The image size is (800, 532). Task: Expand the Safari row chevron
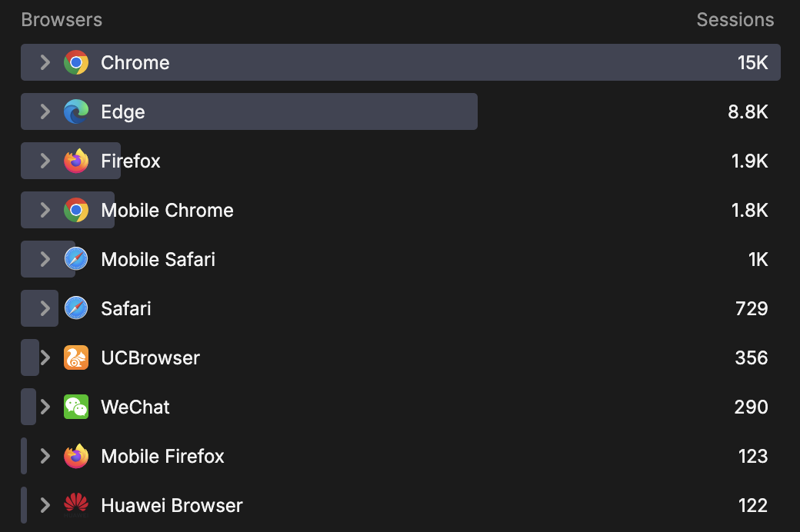point(45,308)
